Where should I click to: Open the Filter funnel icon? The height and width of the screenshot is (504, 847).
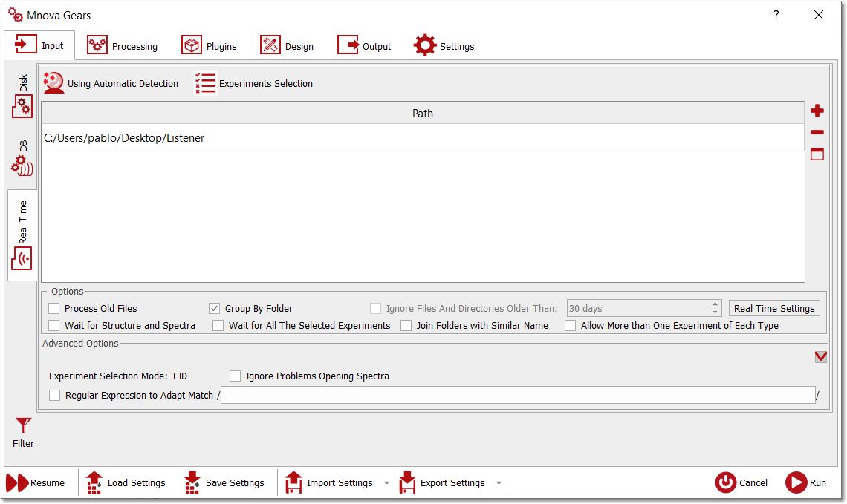click(x=23, y=425)
